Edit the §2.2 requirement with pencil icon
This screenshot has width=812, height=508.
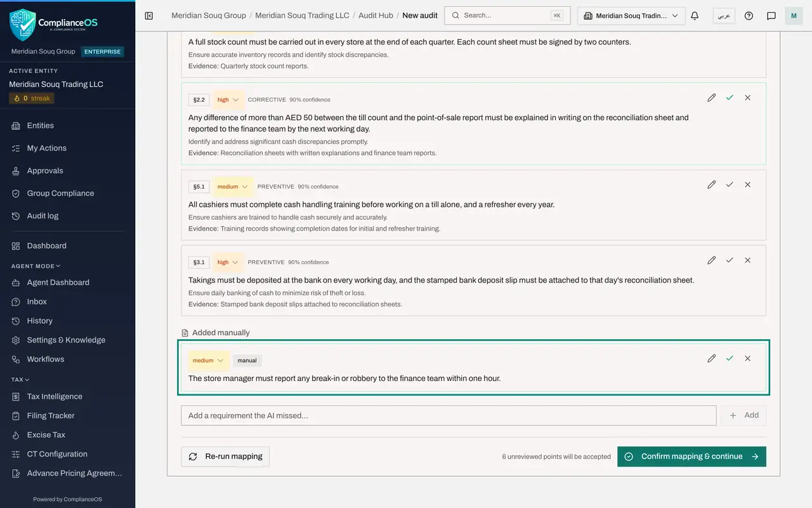click(x=712, y=98)
